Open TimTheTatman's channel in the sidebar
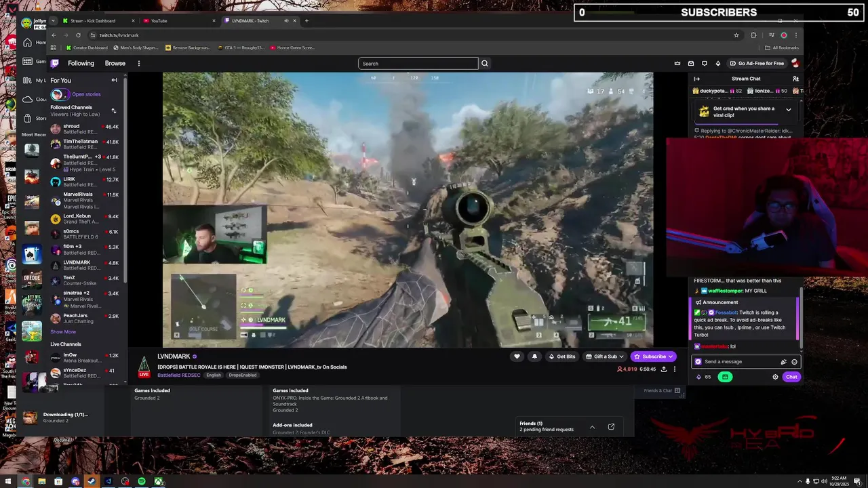868x488 pixels. (x=85, y=144)
